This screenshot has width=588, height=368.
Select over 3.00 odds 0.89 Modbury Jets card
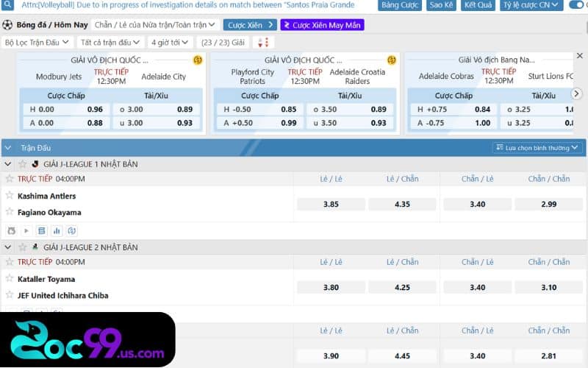(156, 109)
